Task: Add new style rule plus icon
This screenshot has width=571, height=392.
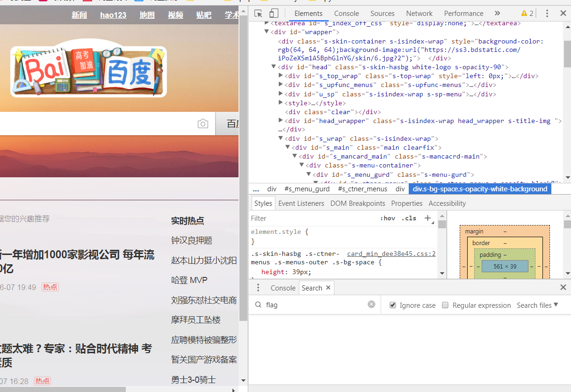Action: click(427, 218)
